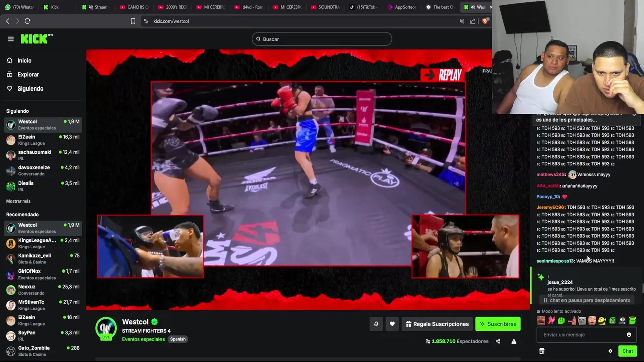Resume chat paused for scrolling
Image resolution: width=644 pixels, height=362 pixels.
pyautogui.click(x=587, y=300)
